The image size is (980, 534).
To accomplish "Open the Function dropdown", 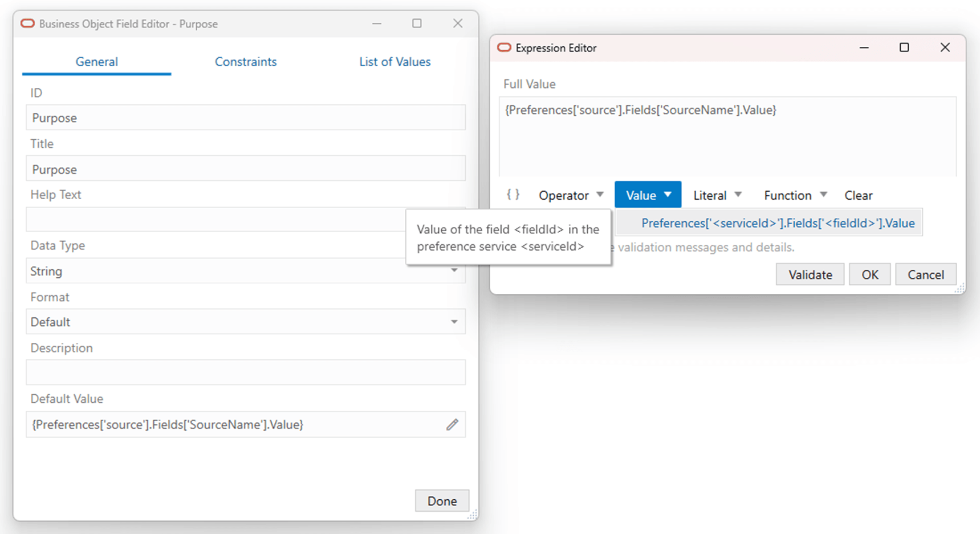I will [794, 195].
